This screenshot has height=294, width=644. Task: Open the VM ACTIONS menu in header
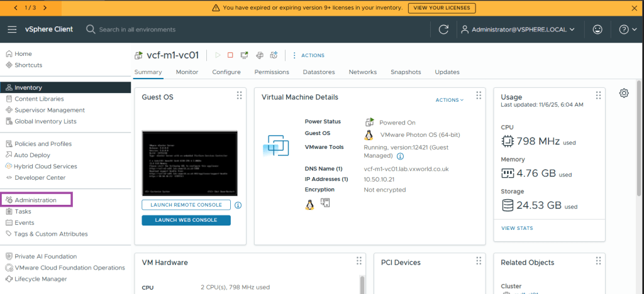pos(308,55)
